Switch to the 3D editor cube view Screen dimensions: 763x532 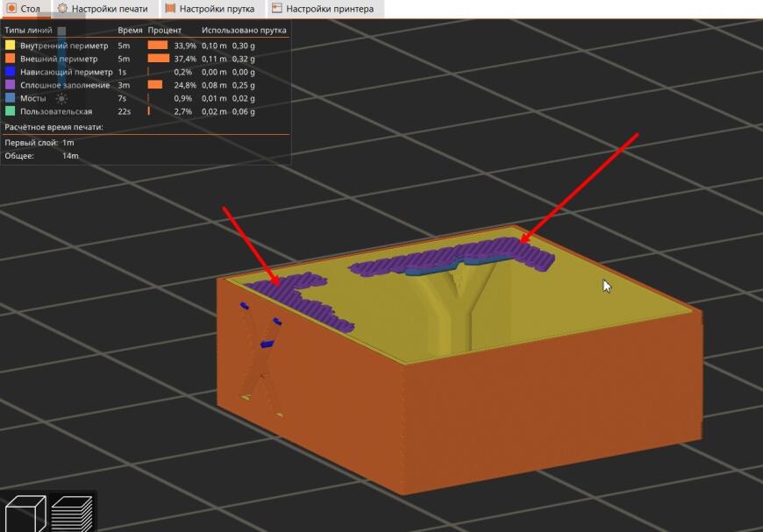[25, 513]
